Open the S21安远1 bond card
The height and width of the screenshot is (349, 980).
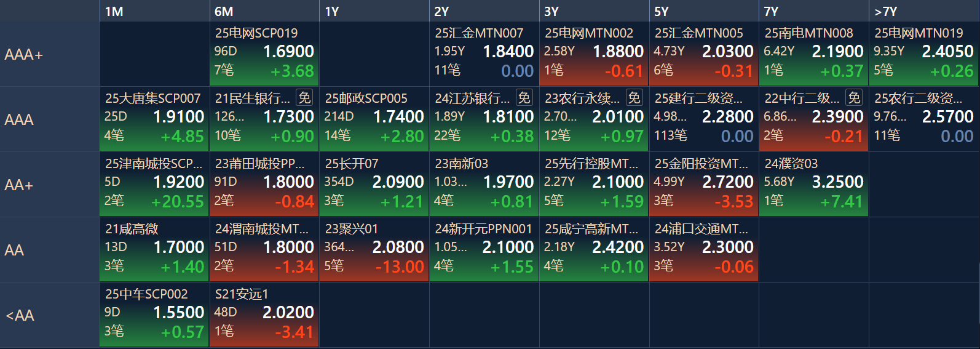point(264,315)
